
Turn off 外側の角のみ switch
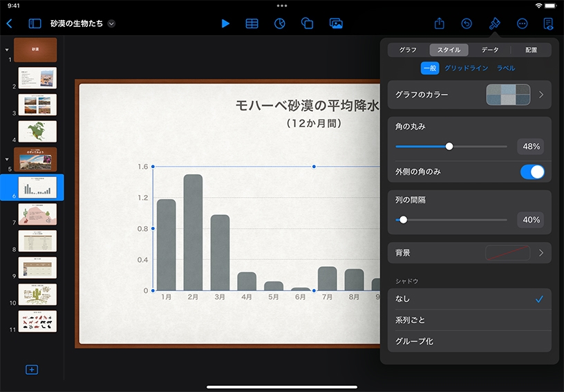point(532,171)
